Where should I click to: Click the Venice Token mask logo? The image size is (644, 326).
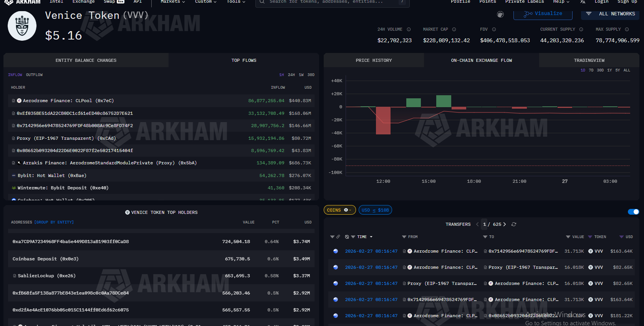22,26
